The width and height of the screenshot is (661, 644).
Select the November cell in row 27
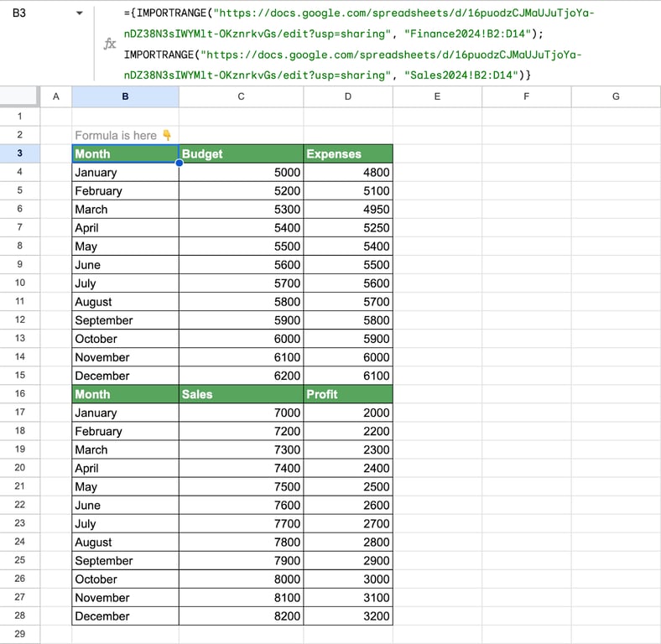125,598
